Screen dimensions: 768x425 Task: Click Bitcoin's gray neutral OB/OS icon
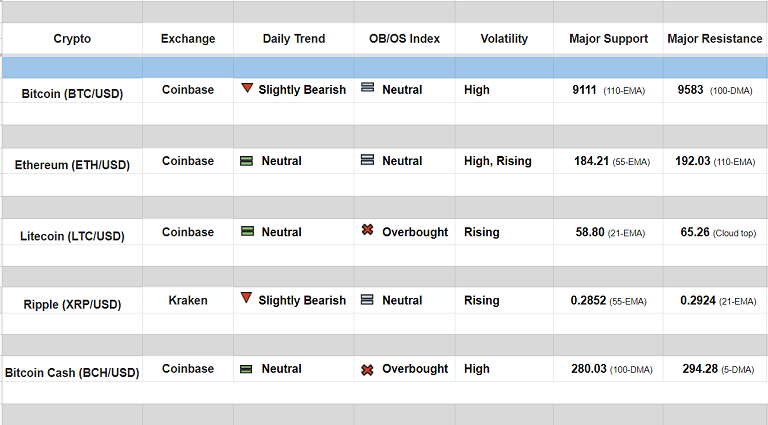[367, 88]
